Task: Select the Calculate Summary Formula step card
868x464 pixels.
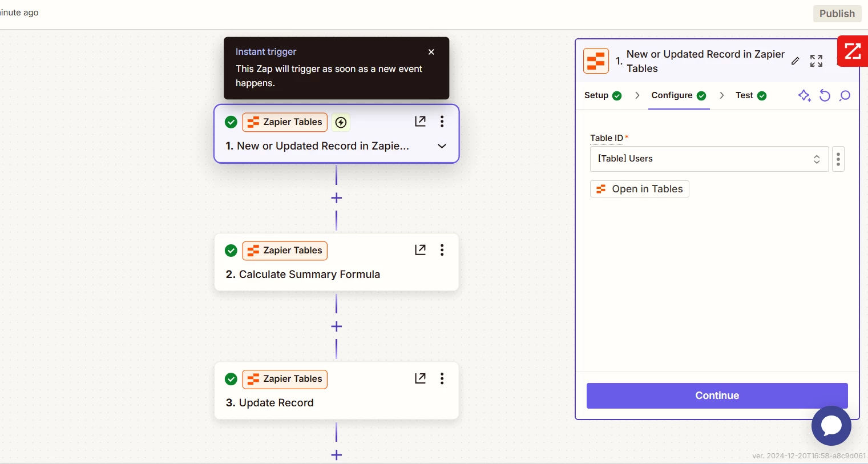Action: click(337, 262)
